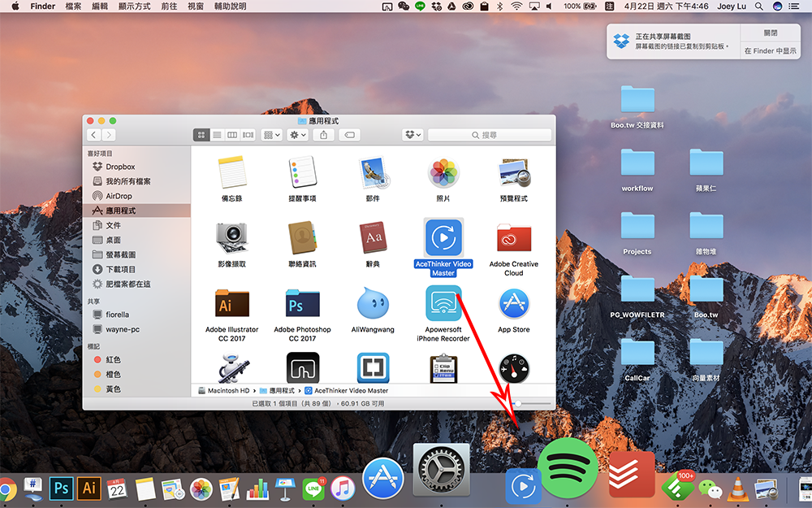Click the VLC cone icon in Dock
This screenshot has width=812, height=508.
pyautogui.click(x=737, y=488)
